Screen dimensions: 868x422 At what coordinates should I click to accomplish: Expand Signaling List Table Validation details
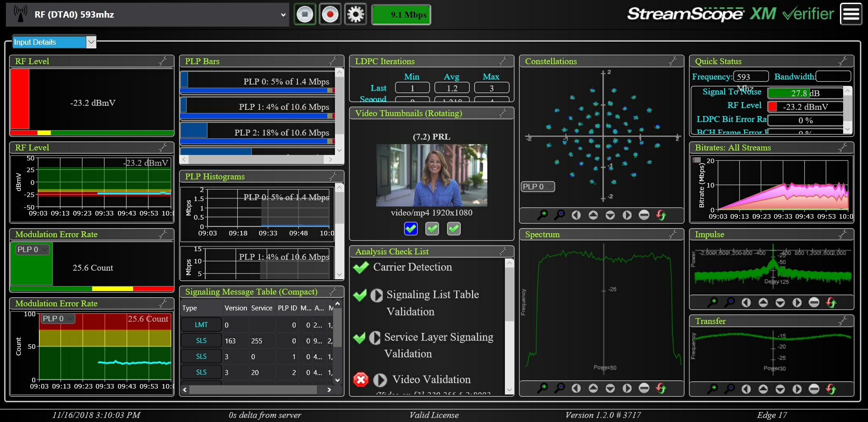(377, 295)
